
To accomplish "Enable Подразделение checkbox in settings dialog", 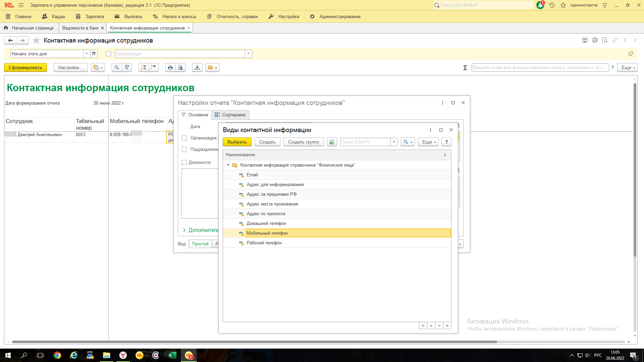I will click(184, 149).
